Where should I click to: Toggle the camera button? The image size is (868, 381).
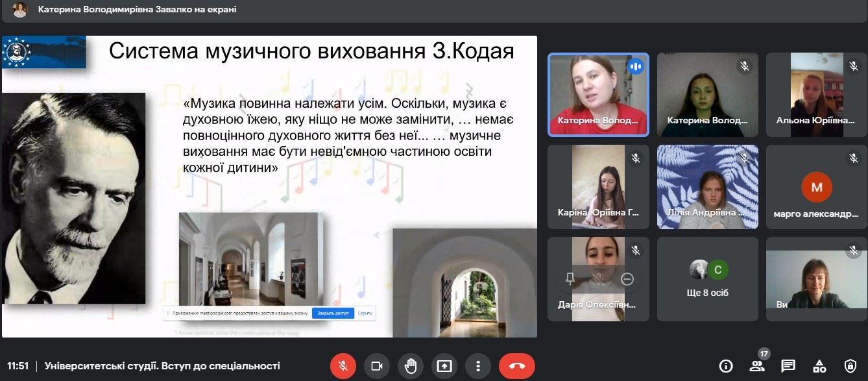pyautogui.click(x=377, y=366)
